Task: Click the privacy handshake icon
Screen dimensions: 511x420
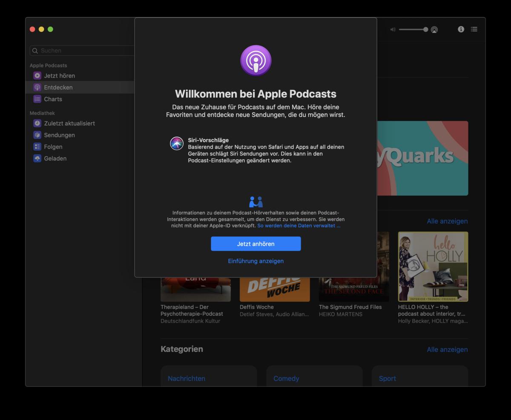Action: click(255, 202)
